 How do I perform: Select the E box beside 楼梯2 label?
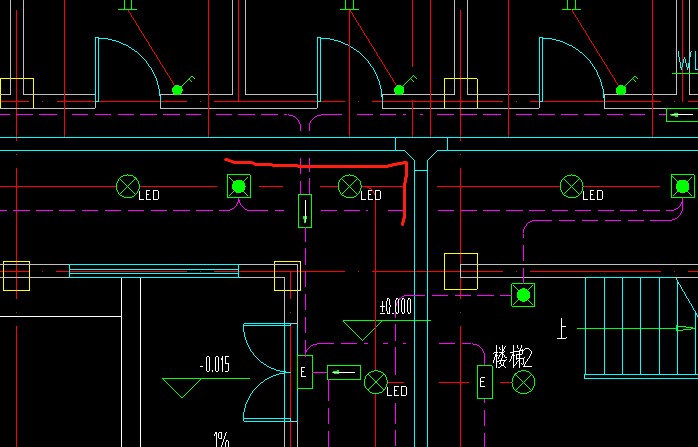[x=485, y=382]
